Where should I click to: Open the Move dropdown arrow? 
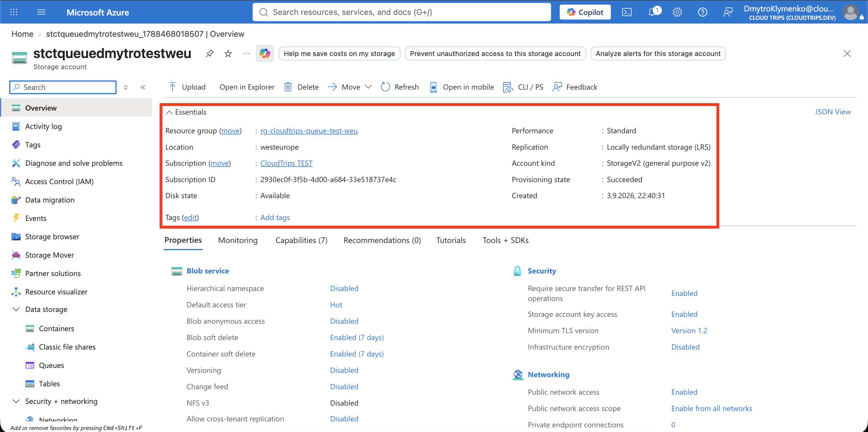click(368, 87)
